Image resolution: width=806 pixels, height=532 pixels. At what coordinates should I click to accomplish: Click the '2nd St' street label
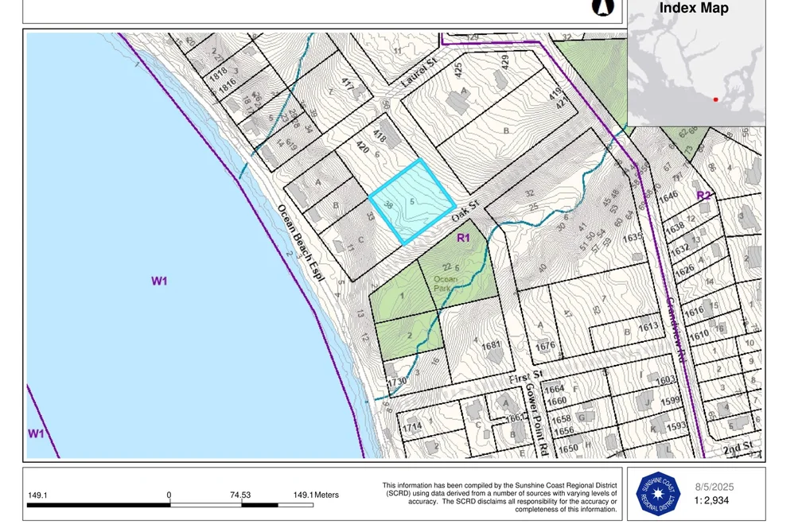(x=738, y=448)
